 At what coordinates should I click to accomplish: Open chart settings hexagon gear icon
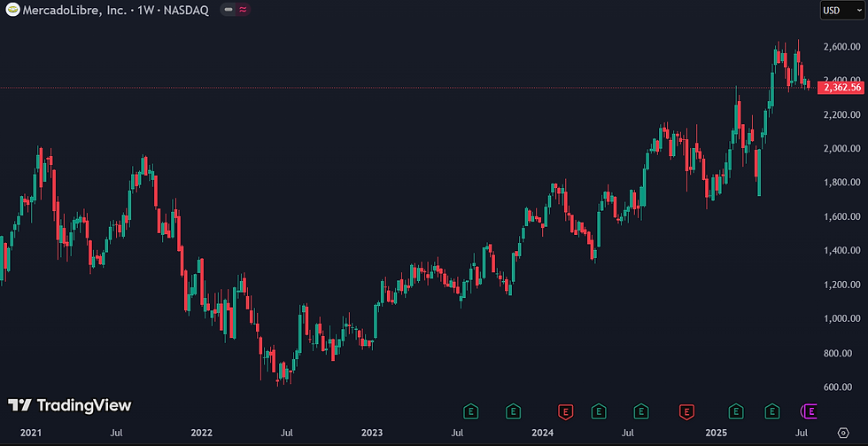tap(843, 432)
